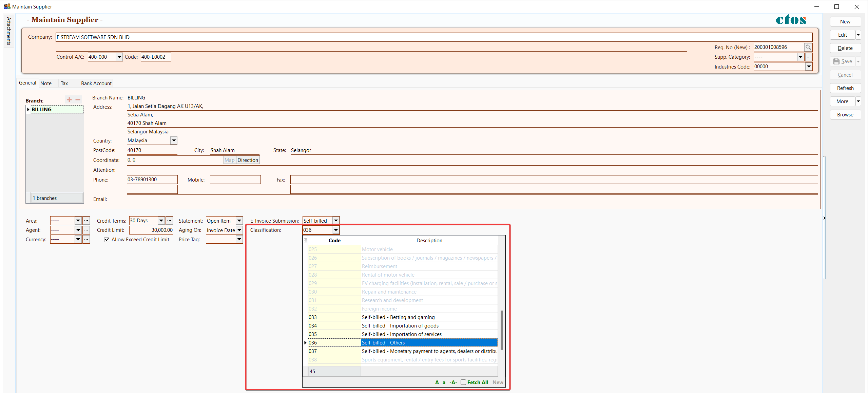
Task: Click the red plus add branch icon
Action: 69,99
